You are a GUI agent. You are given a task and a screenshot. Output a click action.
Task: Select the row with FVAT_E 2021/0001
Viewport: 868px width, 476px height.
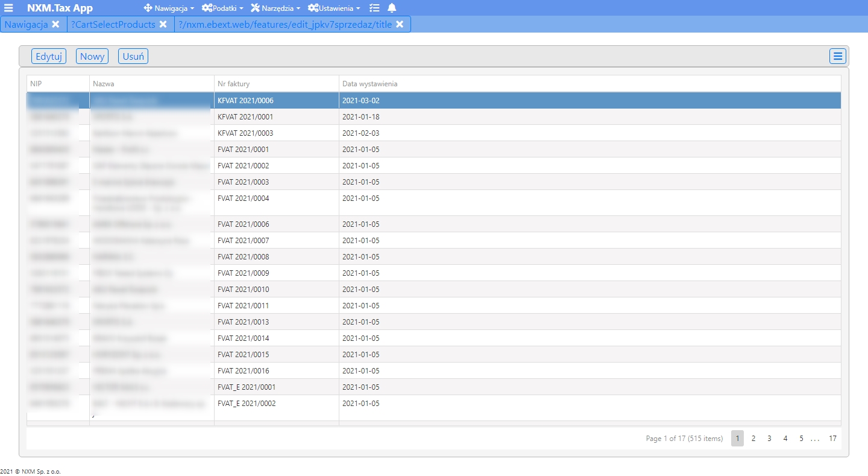(x=434, y=387)
